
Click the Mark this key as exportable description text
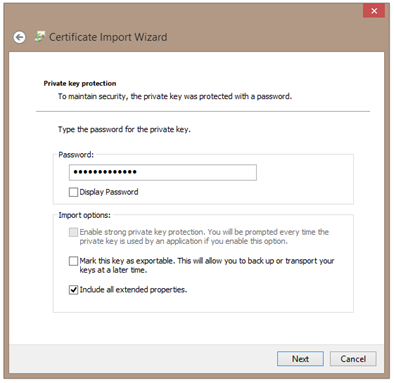(207, 265)
